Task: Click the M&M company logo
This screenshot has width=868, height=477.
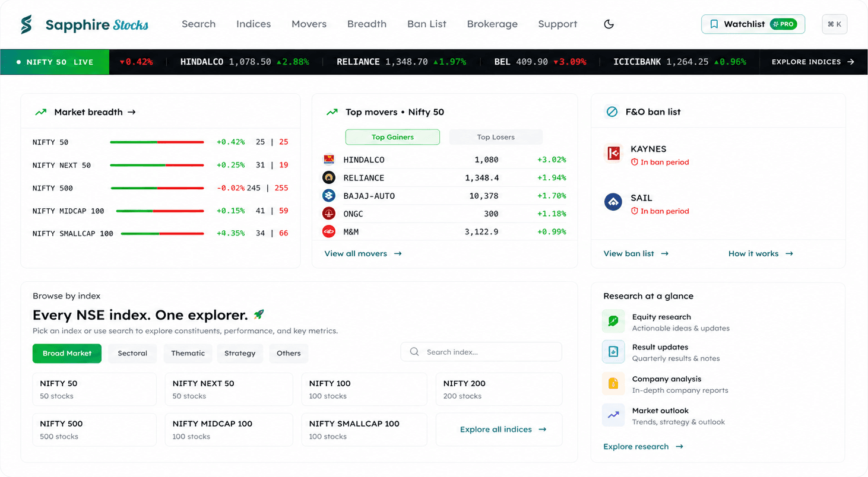Action: 329,231
